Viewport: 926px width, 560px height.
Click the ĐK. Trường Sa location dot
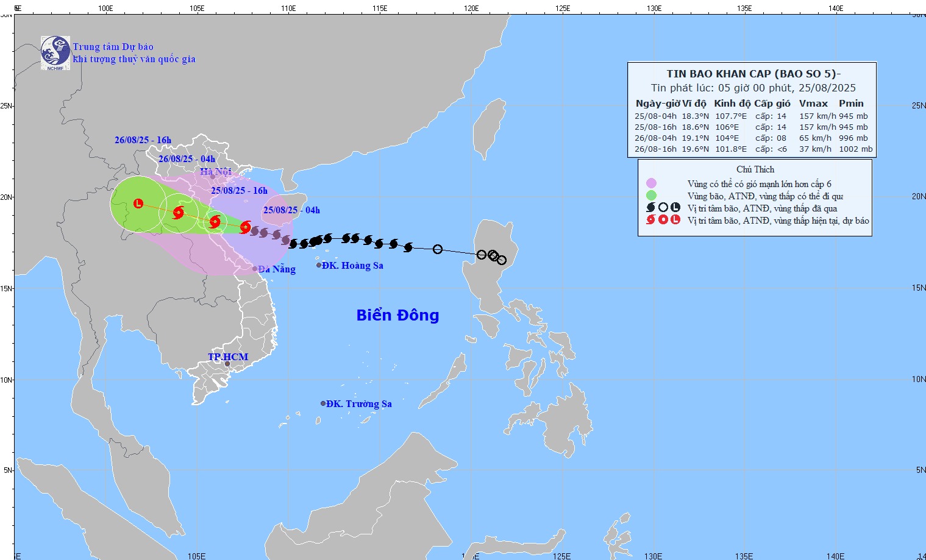[x=323, y=403]
